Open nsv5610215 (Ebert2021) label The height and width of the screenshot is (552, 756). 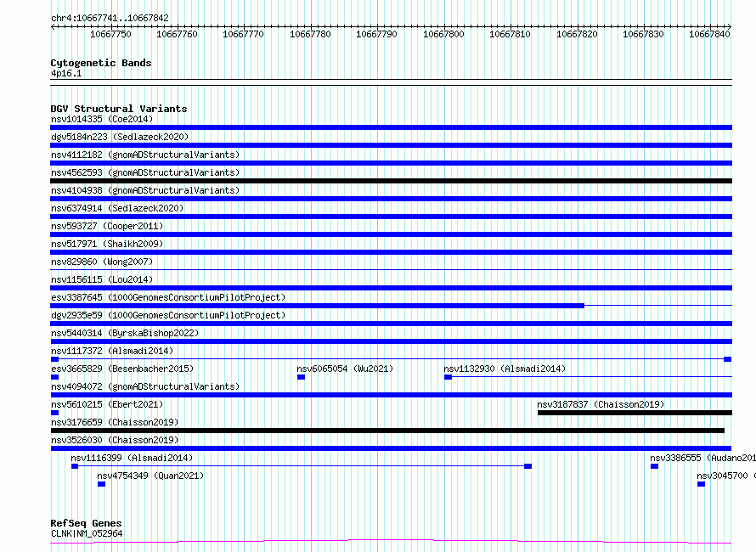click(x=107, y=404)
